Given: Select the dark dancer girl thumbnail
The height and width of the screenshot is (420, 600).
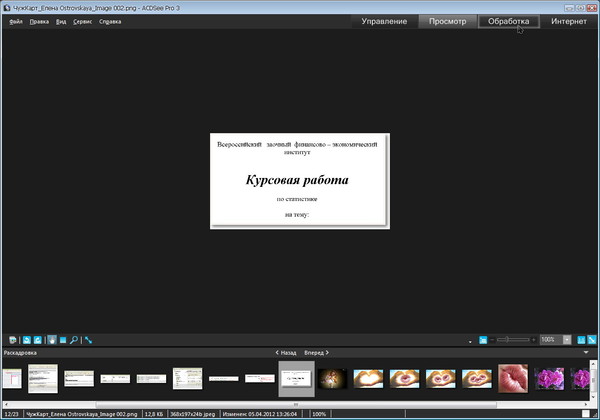Looking at the screenshot, I should [332, 379].
